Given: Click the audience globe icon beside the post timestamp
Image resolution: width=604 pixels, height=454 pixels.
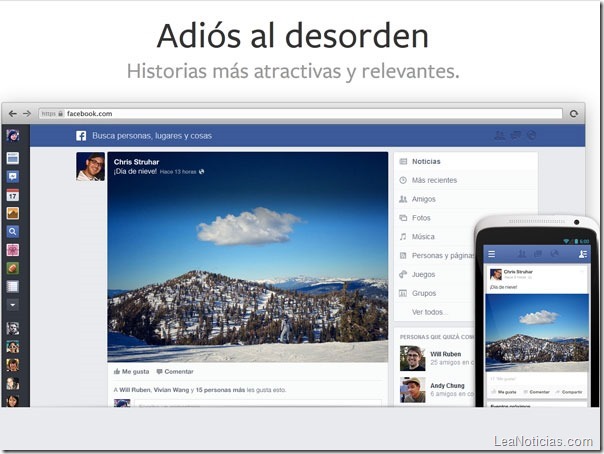Looking at the screenshot, I should pos(201,172).
